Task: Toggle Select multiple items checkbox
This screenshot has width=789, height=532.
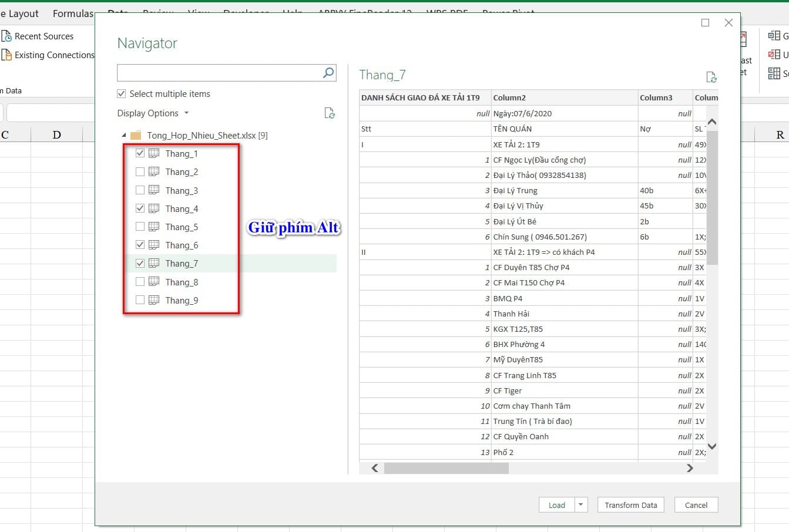Action: point(122,94)
